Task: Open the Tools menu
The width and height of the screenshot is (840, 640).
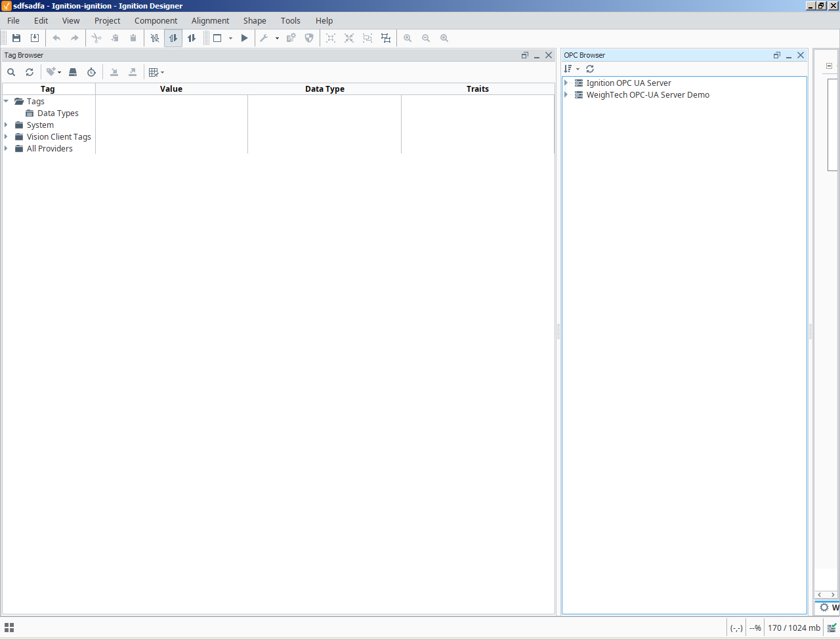Action: (290, 20)
